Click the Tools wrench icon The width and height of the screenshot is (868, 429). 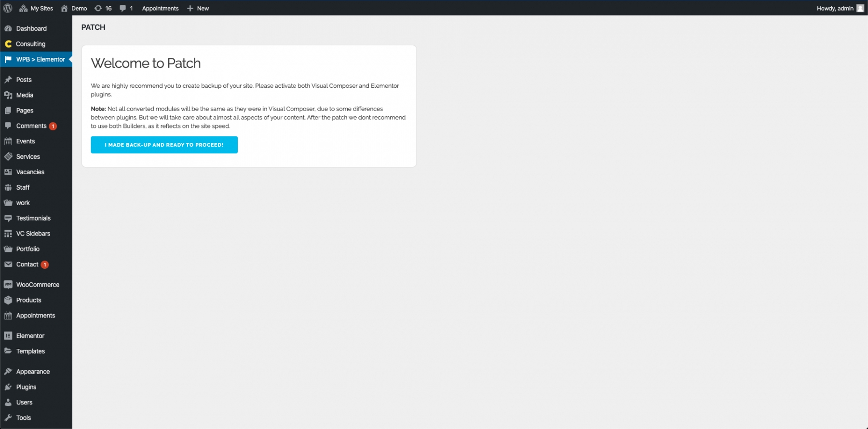click(x=8, y=418)
